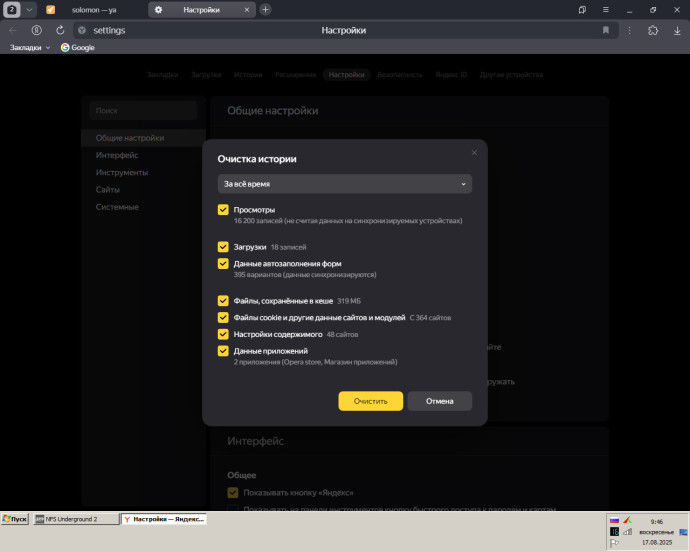The width and height of the screenshot is (690, 552).
Task: Open the Расширения settings tab
Action: click(295, 75)
